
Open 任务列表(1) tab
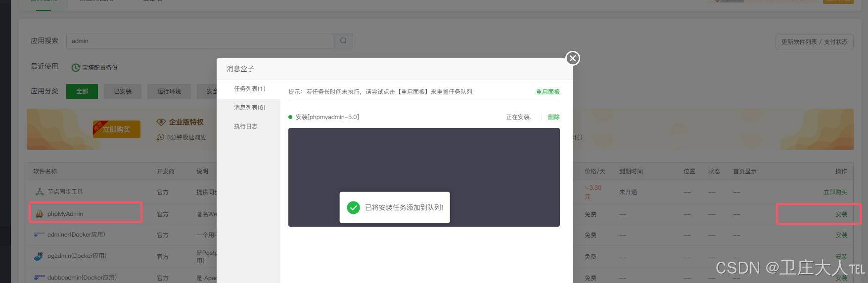pyautogui.click(x=249, y=89)
